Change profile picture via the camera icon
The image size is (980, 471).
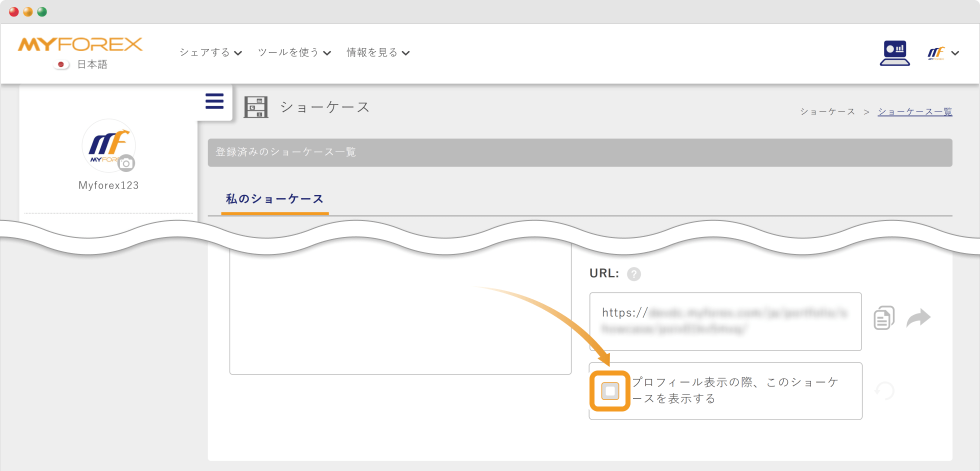point(126,163)
